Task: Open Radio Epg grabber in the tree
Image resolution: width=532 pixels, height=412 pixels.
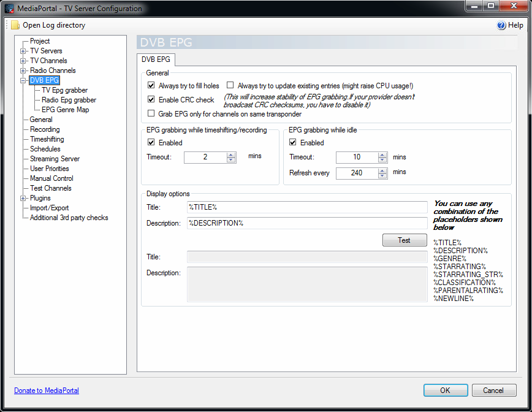Action: tap(69, 100)
